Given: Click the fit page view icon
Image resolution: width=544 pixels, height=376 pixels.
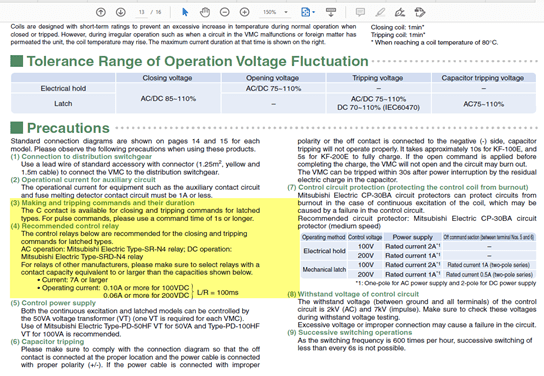Looking at the screenshot, I should 305,12.
